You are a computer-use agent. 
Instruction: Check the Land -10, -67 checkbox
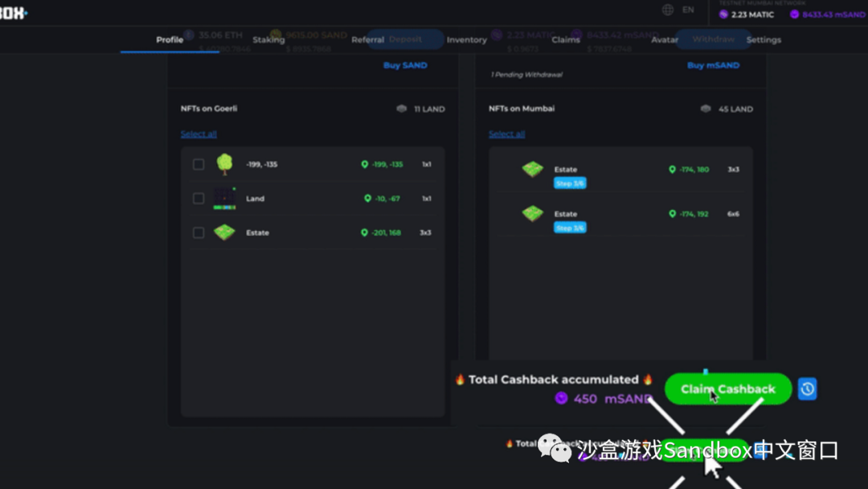(199, 199)
